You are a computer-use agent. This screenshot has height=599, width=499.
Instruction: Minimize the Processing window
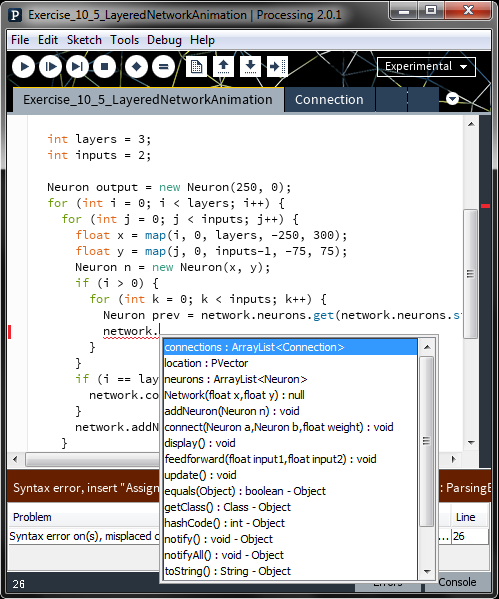tap(403, 11)
